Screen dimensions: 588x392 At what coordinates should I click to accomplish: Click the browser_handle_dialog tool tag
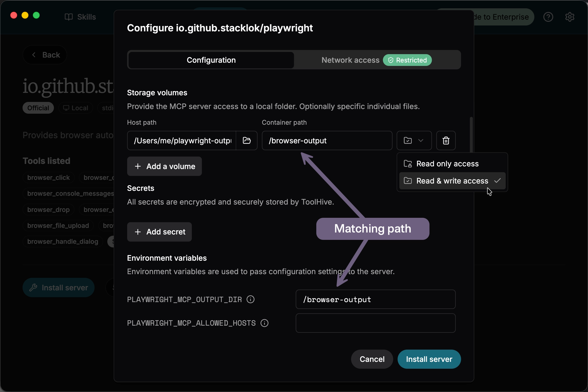pos(63,242)
